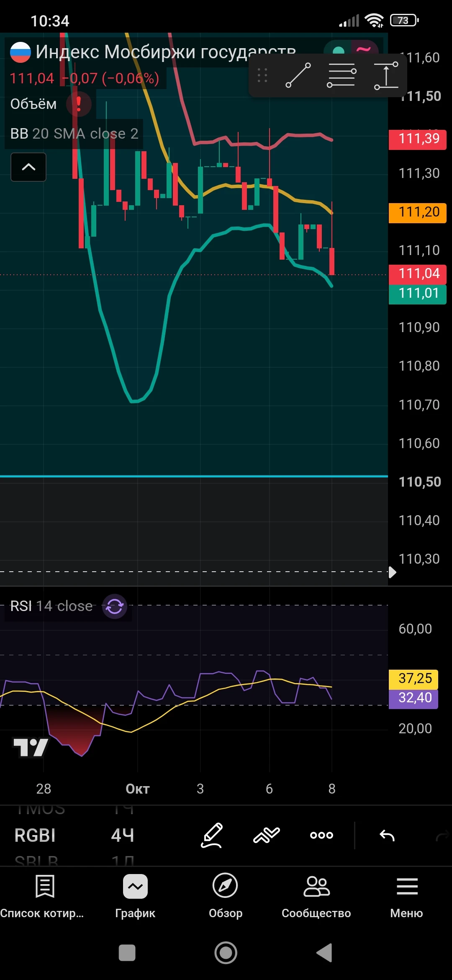Switch to the График chart tab

pyautogui.click(x=135, y=896)
